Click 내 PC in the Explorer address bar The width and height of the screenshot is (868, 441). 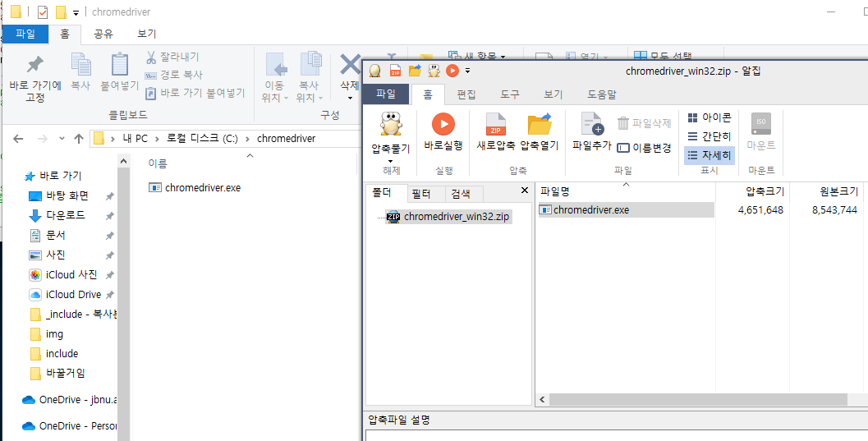point(135,138)
